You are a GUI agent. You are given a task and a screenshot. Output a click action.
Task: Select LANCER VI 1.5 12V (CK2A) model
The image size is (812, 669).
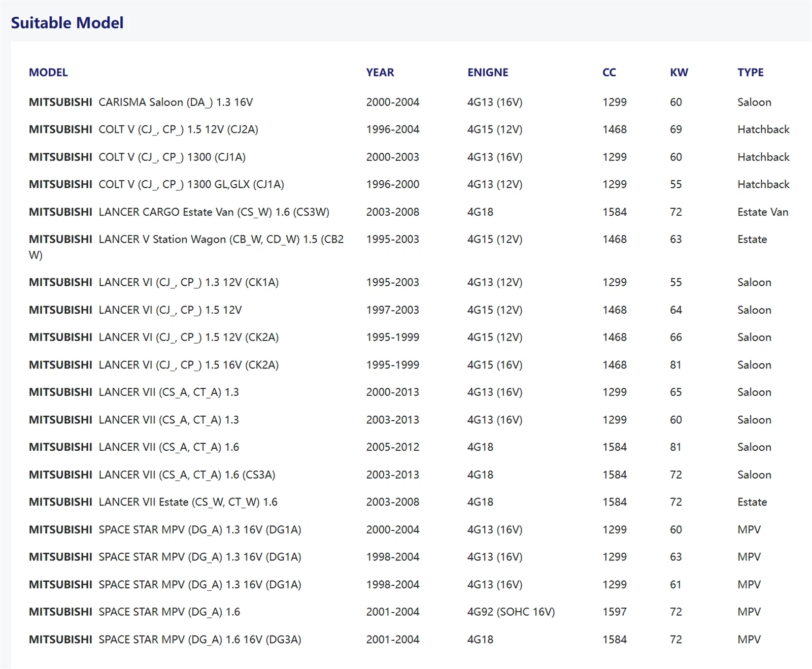[154, 337]
